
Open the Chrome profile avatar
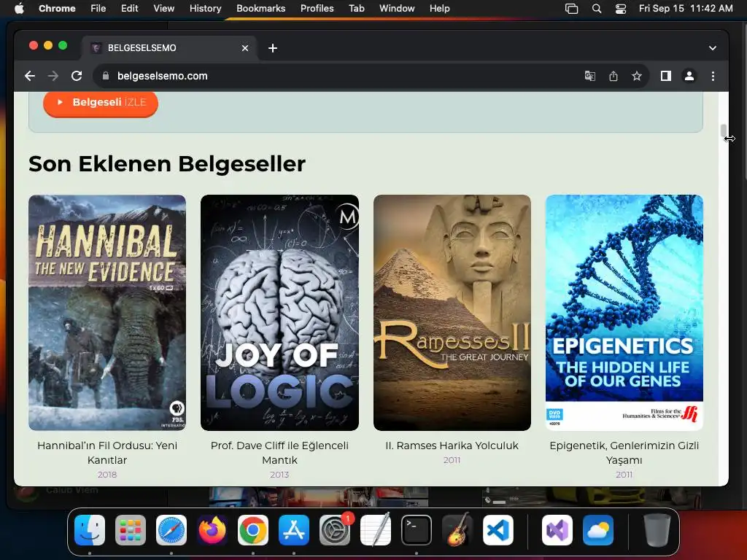(x=689, y=76)
